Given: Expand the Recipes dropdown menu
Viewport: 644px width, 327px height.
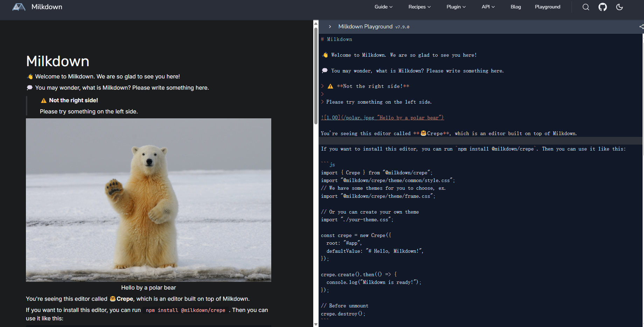Looking at the screenshot, I should click(420, 7).
